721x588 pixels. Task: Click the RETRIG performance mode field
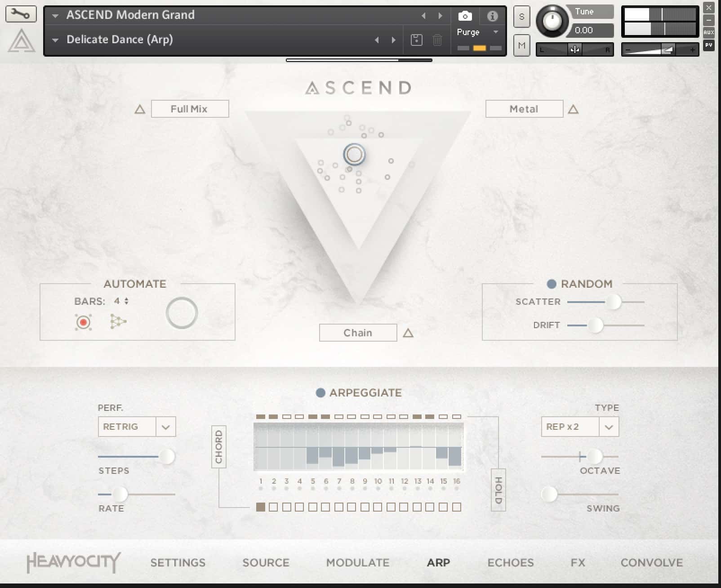(127, 427)
